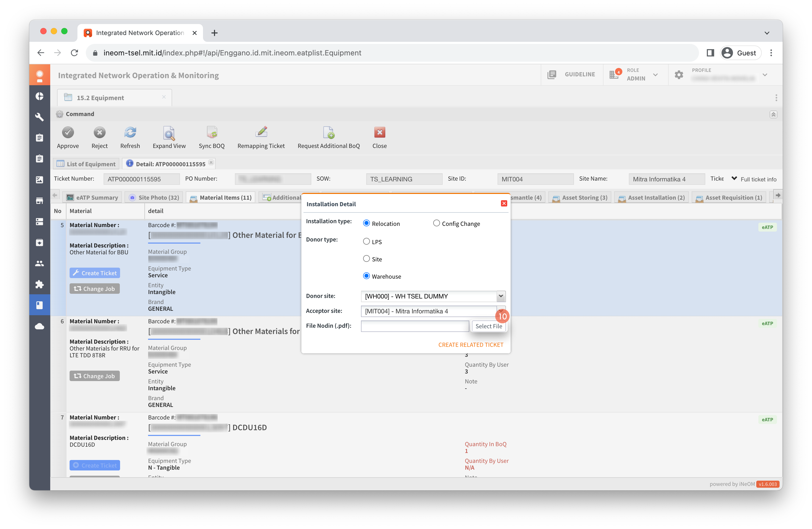Click the browser address bar

(x=392, y=53)
